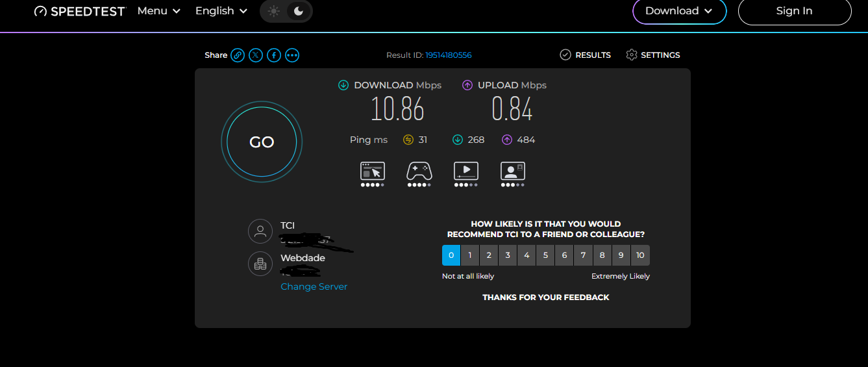Screen dimensions: 868x367
Task: Start test with GO button
Action: tap(262, 142)
